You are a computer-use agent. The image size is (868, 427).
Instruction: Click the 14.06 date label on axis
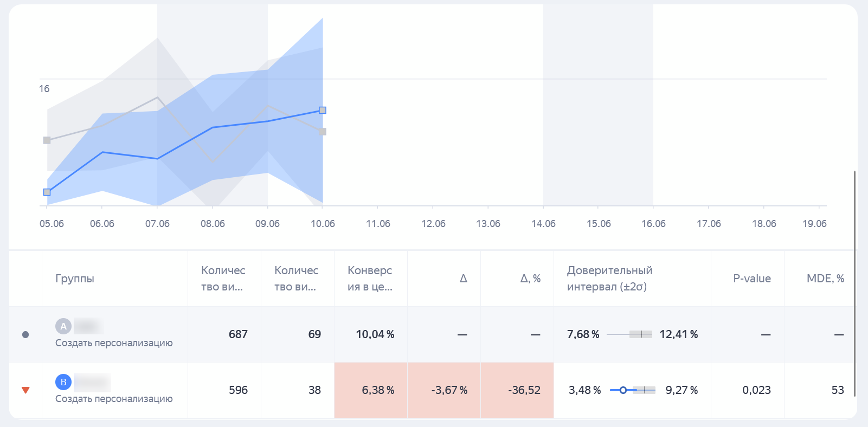coord(543,224)
